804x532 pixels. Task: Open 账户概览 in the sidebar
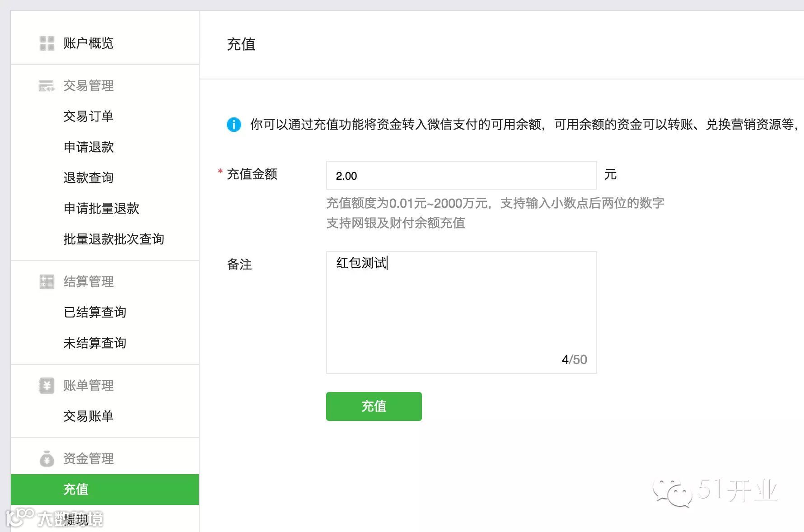tap(88, 43)
